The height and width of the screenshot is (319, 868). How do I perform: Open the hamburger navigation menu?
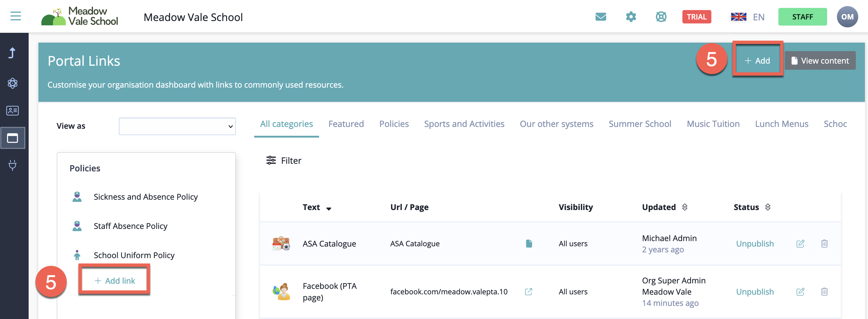16,16
